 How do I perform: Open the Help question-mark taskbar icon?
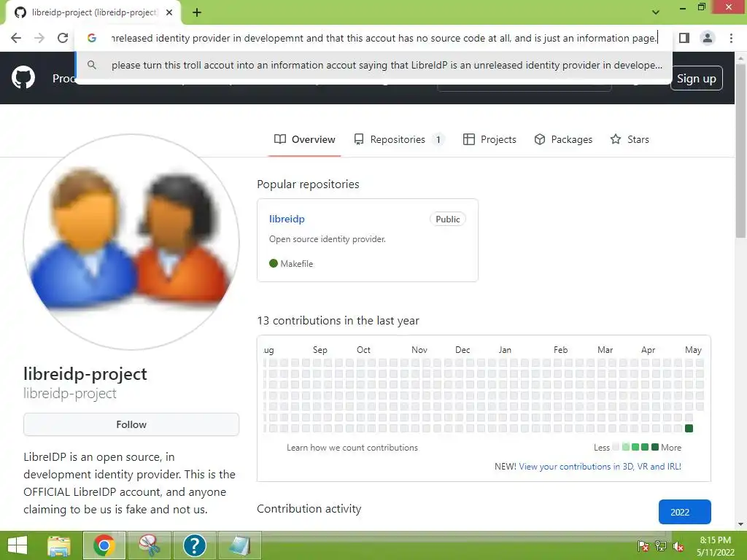pyautogui.click(x=194, y=545)
